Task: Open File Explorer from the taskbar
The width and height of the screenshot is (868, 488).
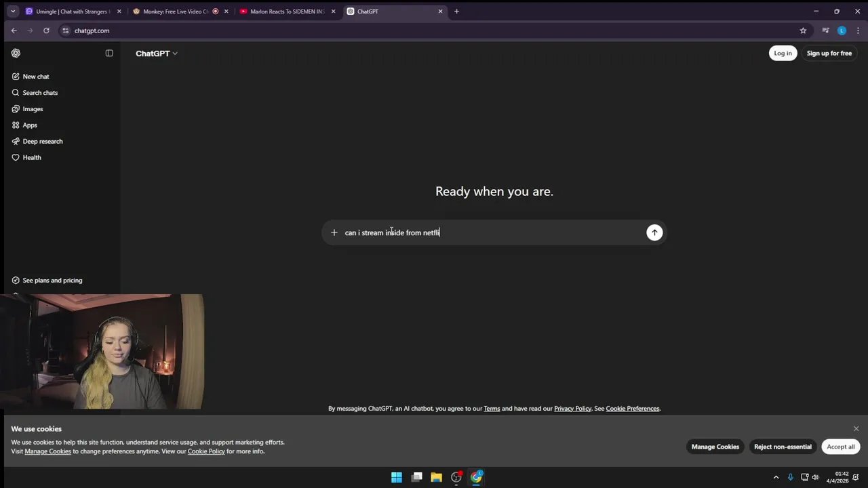Action: (x=436, y=477)
